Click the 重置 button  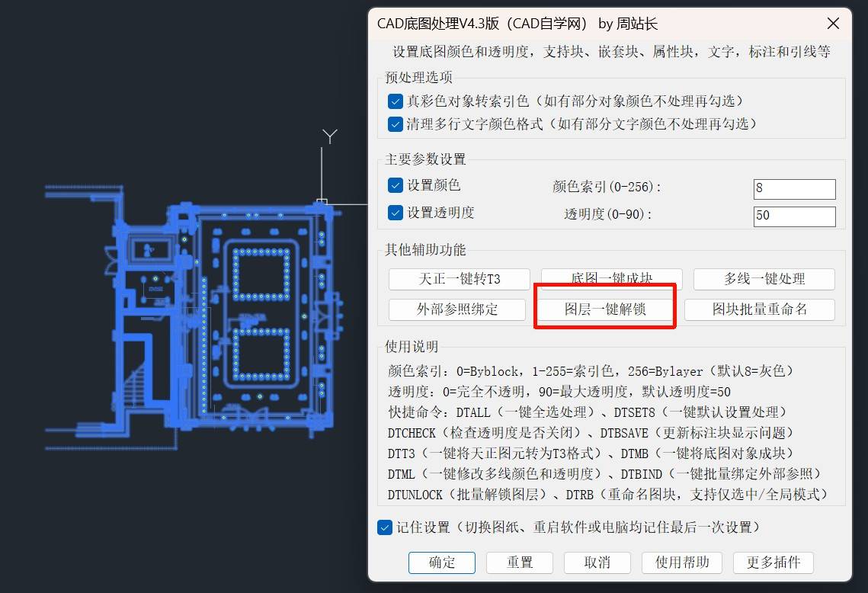tap(519, 563)
